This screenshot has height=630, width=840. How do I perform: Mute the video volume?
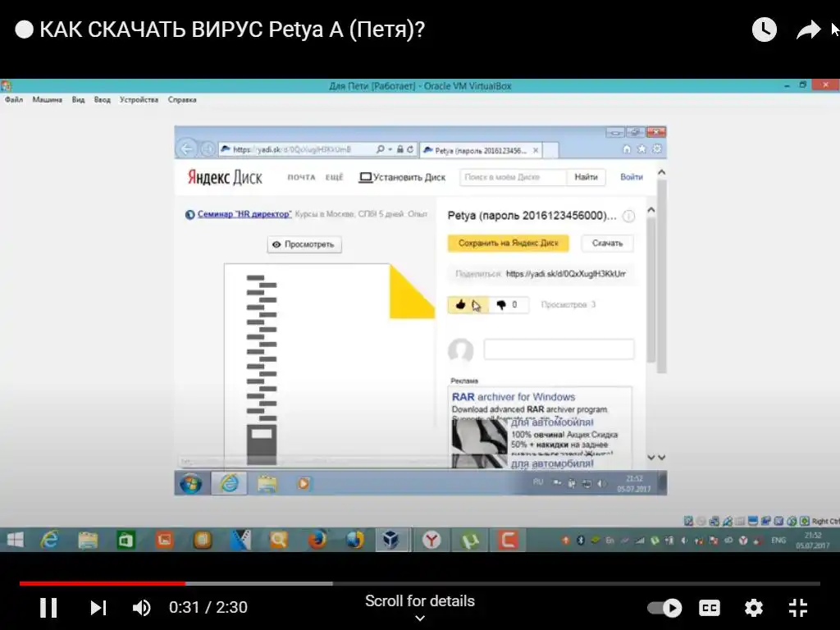tap(142, 608)
